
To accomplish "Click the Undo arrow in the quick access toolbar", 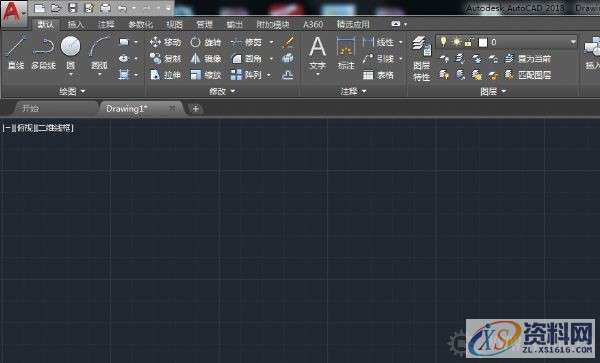I will [122, 8].
